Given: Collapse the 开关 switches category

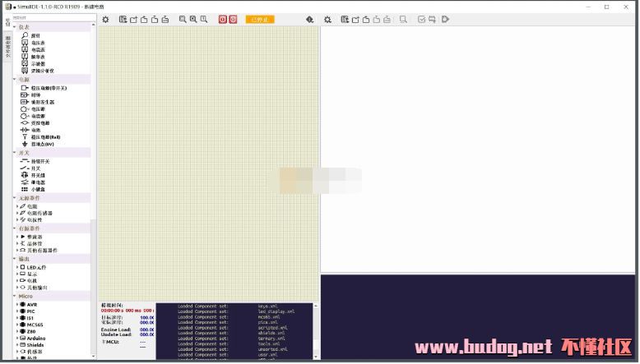Looking at the screenshot, I should coord(15,153).
